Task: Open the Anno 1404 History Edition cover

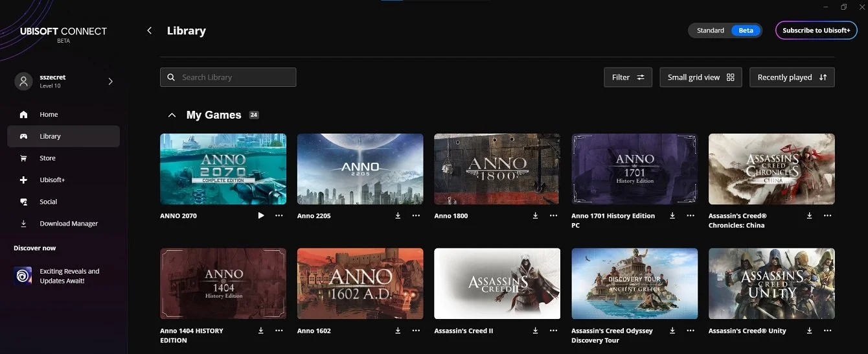Action: tap(223, 283)
